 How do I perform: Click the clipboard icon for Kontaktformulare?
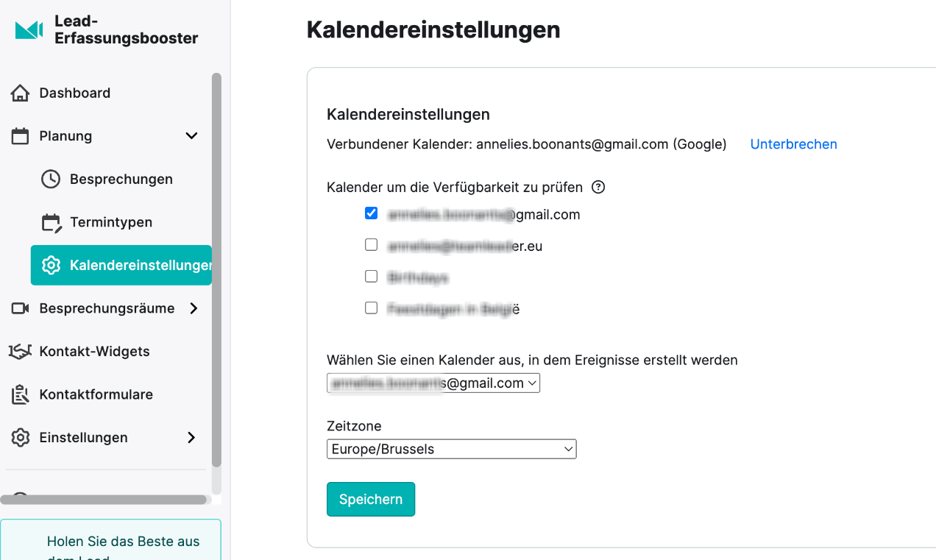point(21,394)
